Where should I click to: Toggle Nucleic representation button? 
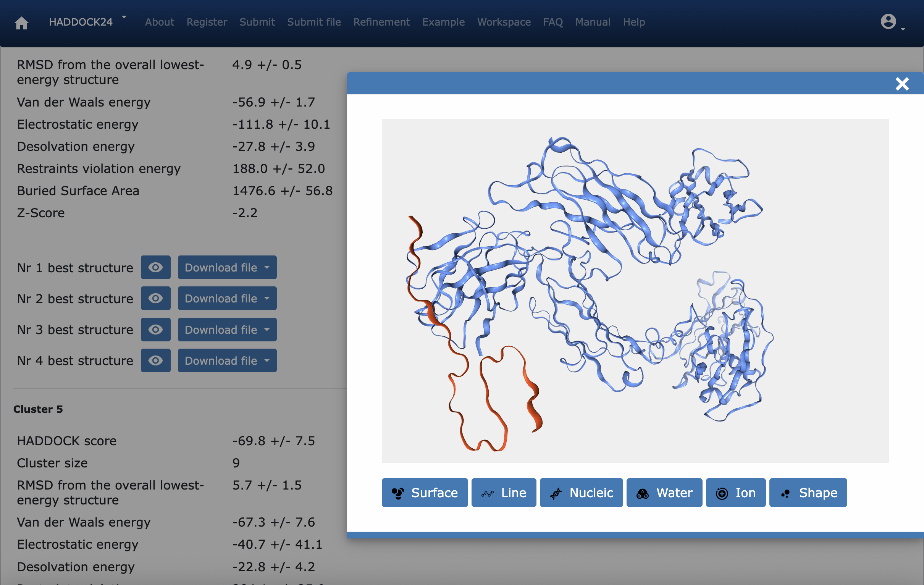(x=581, y=493)
